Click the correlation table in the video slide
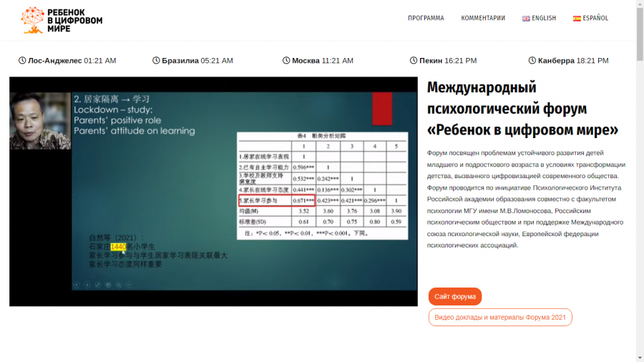Image resolution: width=644 pixels, height=362 pixels. 323,185
